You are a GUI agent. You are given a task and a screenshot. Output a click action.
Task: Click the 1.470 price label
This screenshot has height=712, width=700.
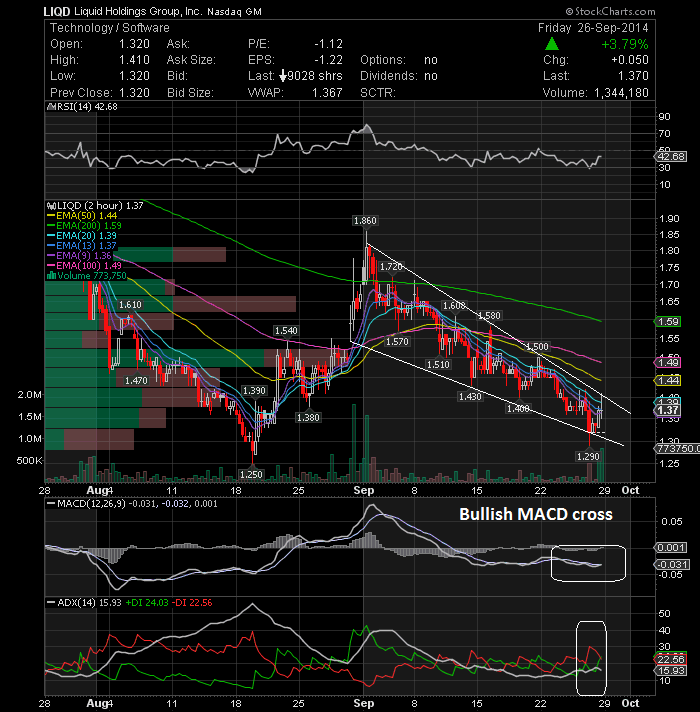(136, 381)
